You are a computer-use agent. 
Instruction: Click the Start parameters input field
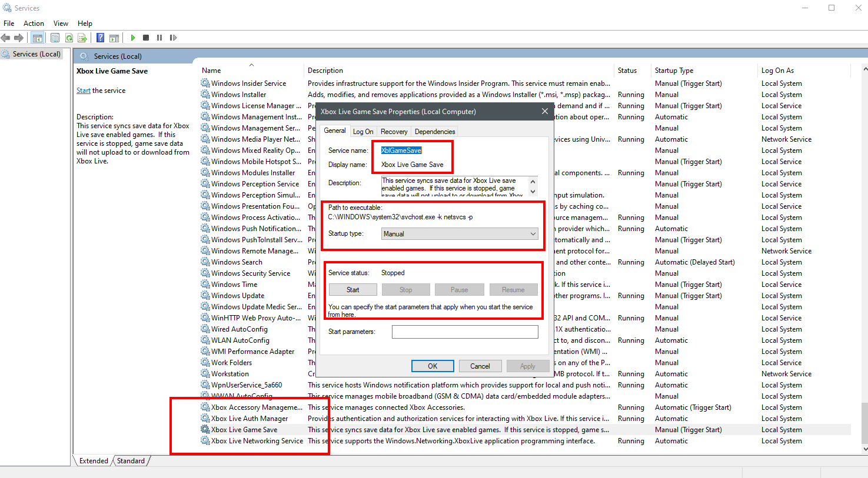(x=465, y=332)
